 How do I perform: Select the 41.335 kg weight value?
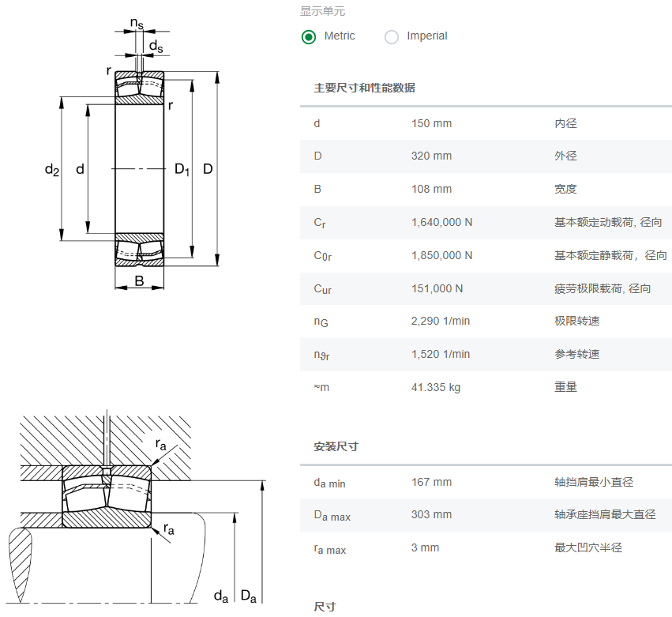436,388
